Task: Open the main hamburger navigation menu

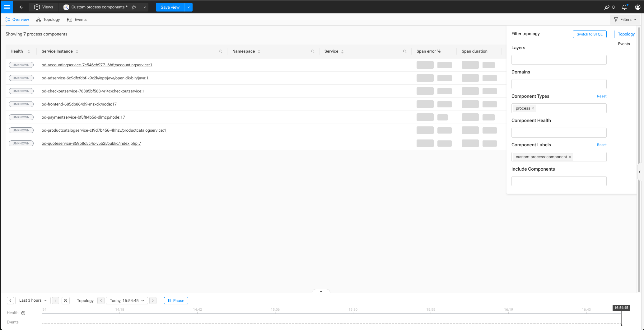Action: 7,7
